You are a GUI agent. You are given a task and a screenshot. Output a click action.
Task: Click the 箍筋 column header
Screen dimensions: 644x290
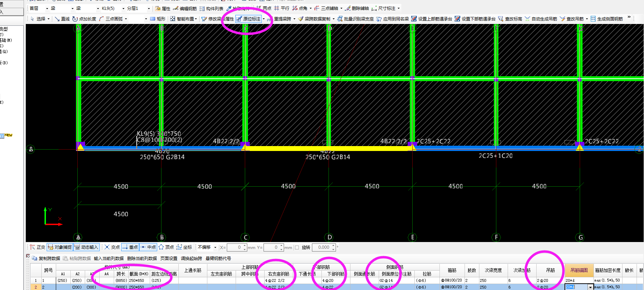coord(452,270)
